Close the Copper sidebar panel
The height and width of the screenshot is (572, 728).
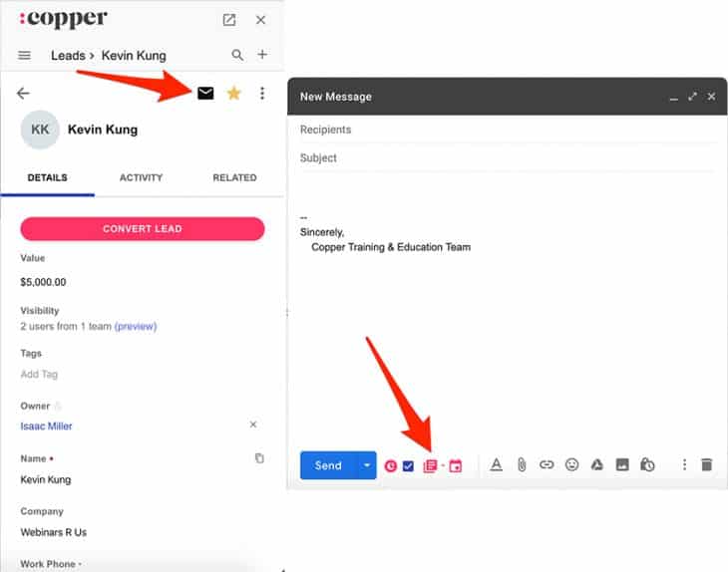[260, 20]
